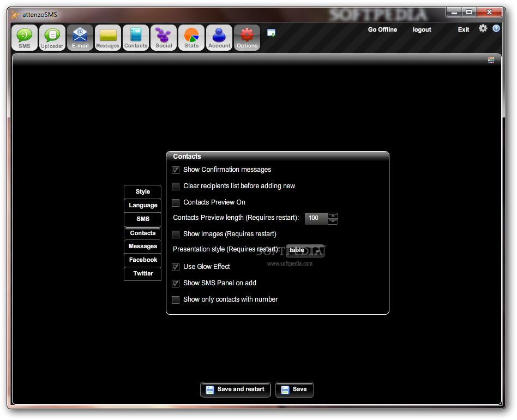Open the Messages toolbar section
517x420 pixels.
(108, 38)
